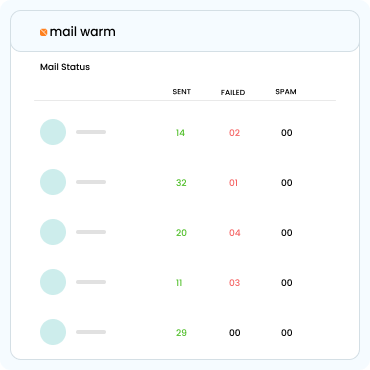
Task: Click the sent count 32
Action: pyautogui.click(x=181, y=183)
